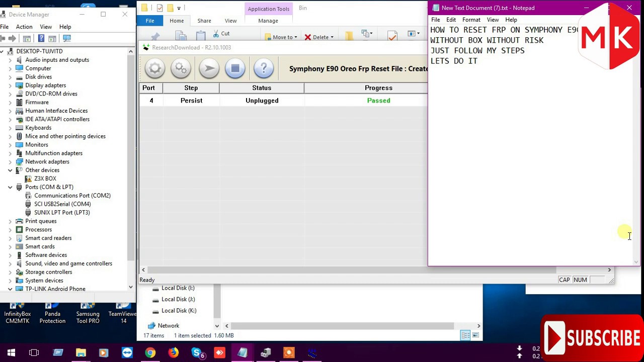Image resolution: width=644 pixels, height=362 pixels.
Task: Expand the Display adapters category
Action: coord(10,85)
